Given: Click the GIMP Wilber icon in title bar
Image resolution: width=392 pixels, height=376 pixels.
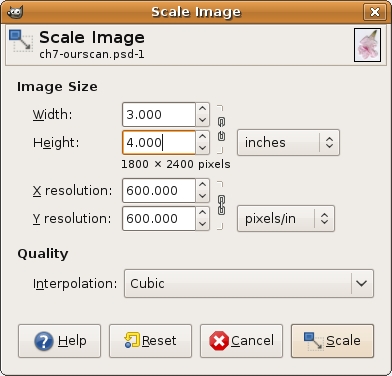Looking at the screenshot, I should (x=15, y=12).
